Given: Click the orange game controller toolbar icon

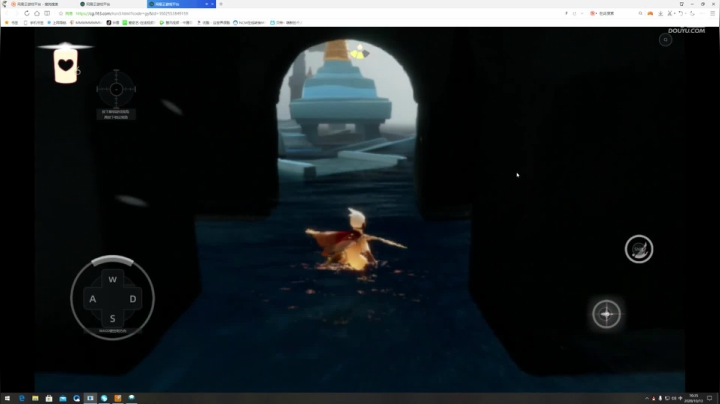Looking at the screenshot, I should coord(650,13).
